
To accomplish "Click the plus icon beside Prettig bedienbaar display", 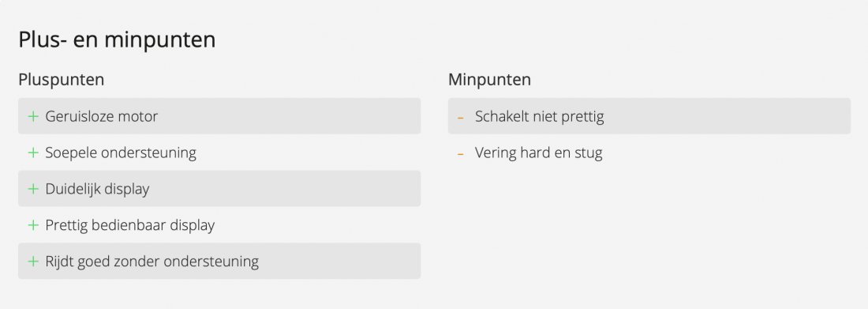I will [33, 224].
